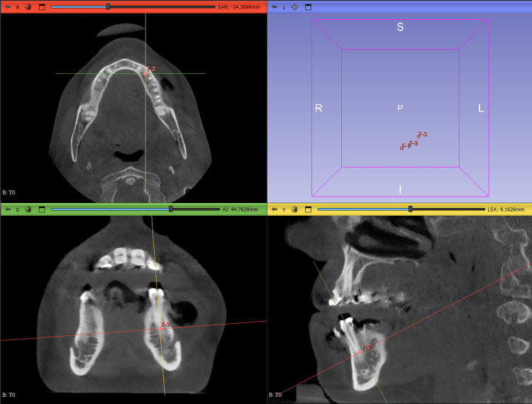The width and height of the screenshot is (532, 404).
Task: Click the L orientation label in 3D view
Action: (481, 109)
